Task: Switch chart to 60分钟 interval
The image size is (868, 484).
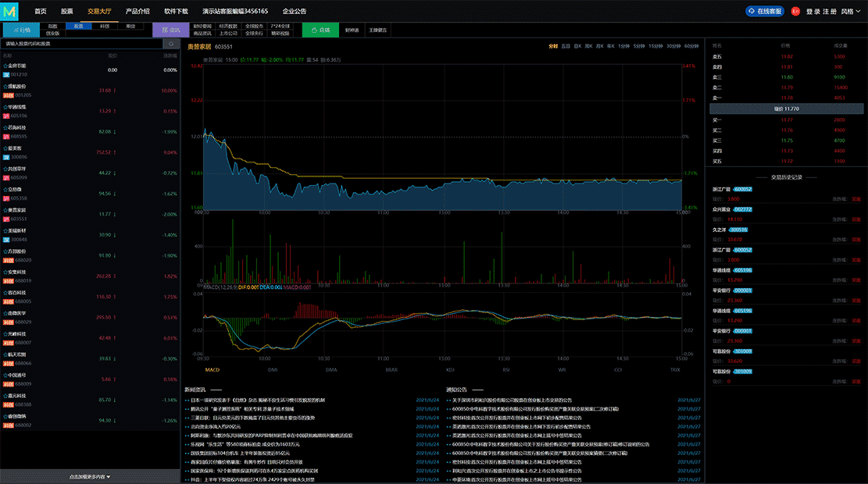Action: pos(691,46)
